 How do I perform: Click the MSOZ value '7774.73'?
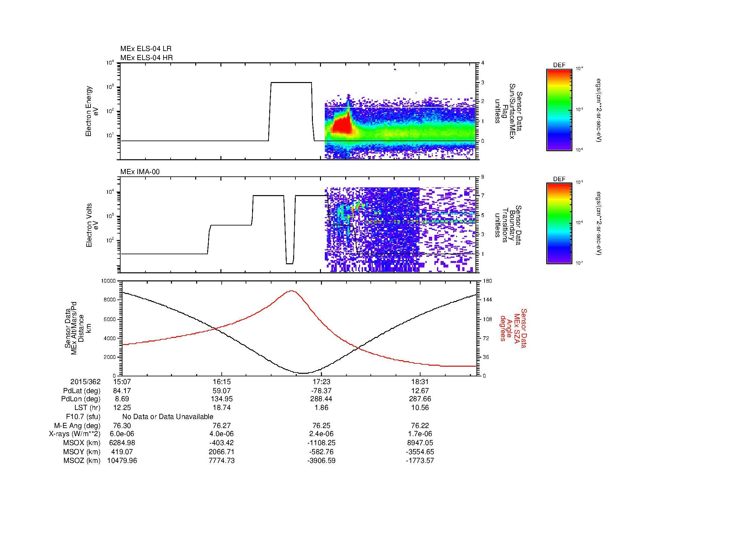tap(222, 461)
